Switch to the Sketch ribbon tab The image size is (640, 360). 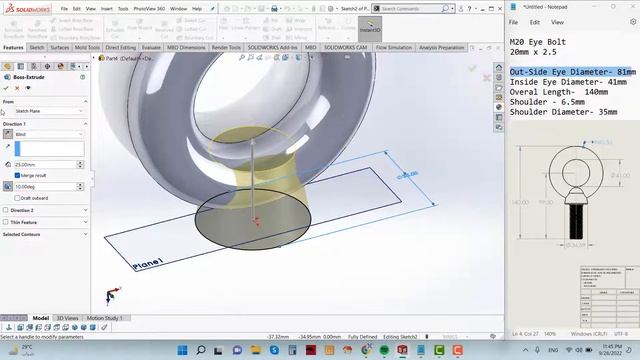pos(37,48)
